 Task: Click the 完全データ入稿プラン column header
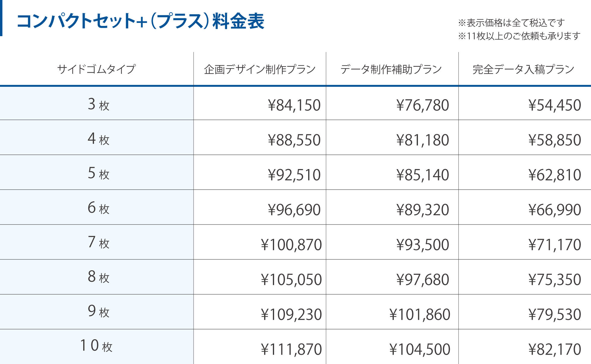pyautogui.click(x=523, y=69)
